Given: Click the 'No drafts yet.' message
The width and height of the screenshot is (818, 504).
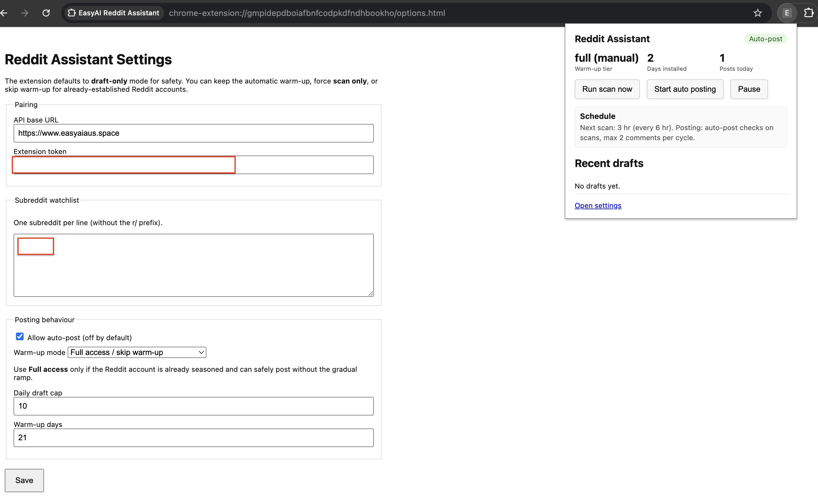Looking at the screenshot, I should point(597,186).
